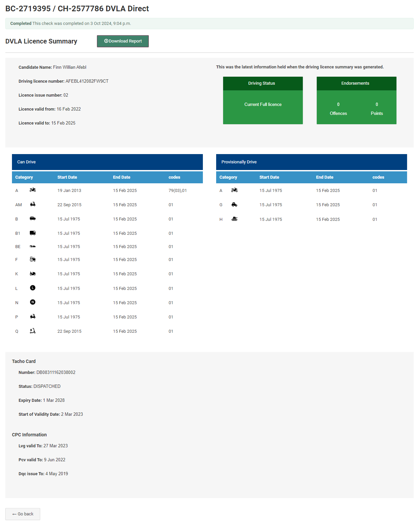
Task: Click the moped icon for category AM
Action: [x=33, y=205]
